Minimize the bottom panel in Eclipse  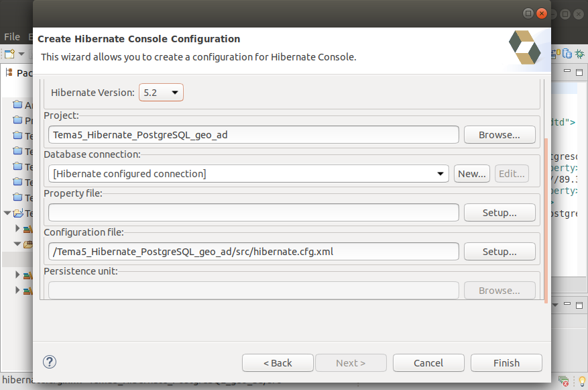point(567,304)
